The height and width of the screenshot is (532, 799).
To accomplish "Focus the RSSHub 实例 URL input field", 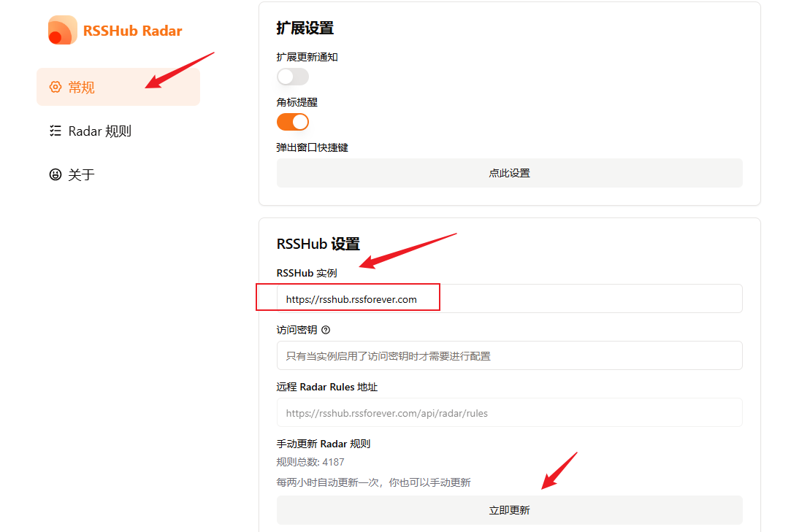I will [x=510, y=298].
